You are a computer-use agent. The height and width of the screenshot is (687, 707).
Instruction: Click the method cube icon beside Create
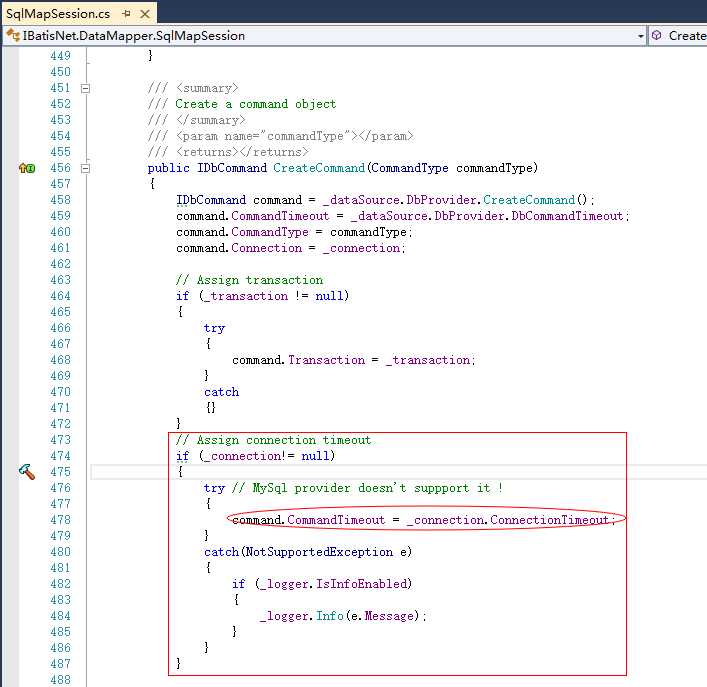[x=657, y=35]
